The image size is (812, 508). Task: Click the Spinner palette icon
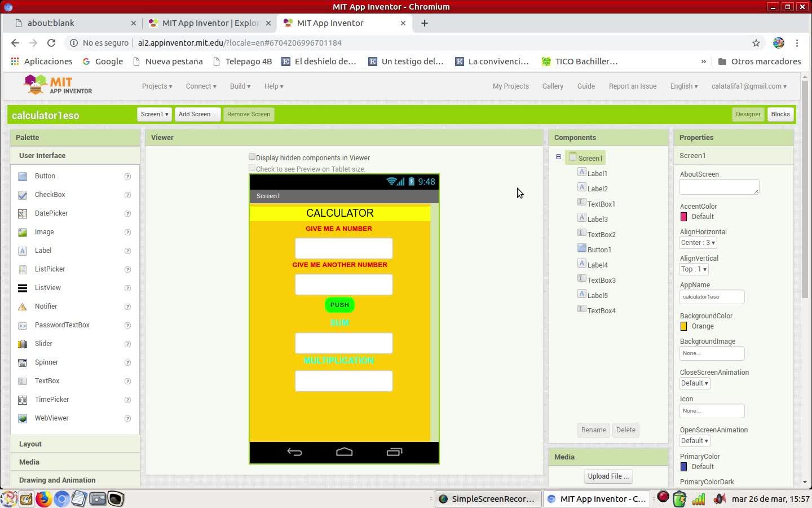23,362
